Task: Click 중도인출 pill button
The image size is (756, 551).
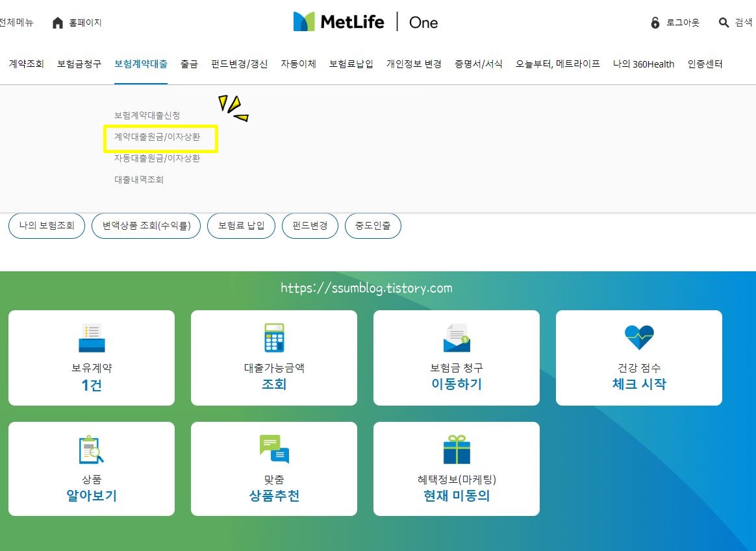Action: [x=373, y=225]
